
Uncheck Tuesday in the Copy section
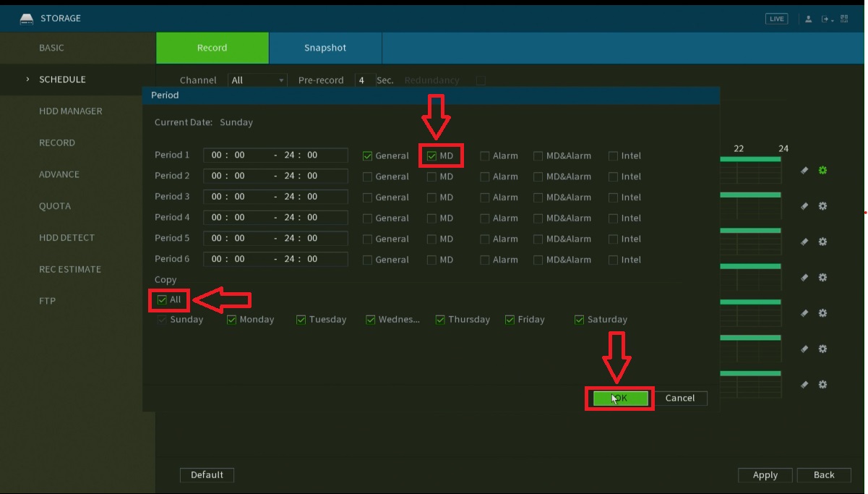[x=301, y=320]
